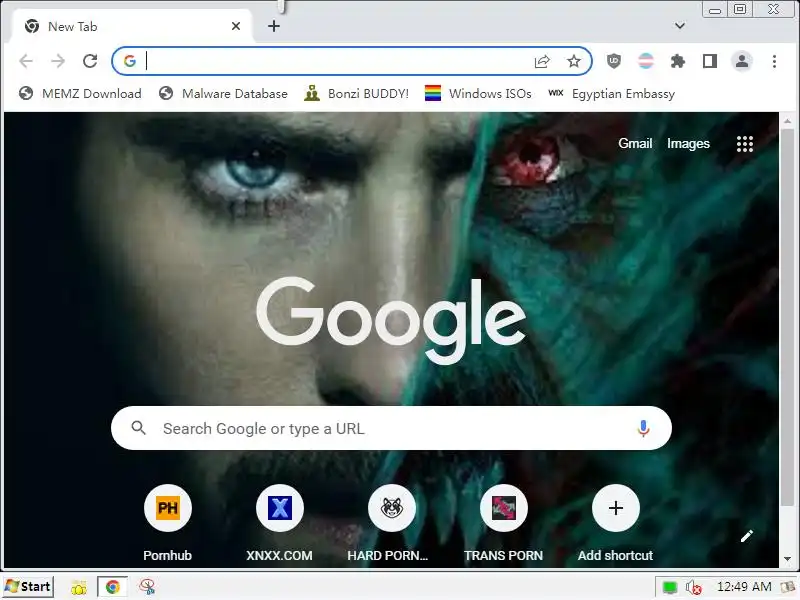Open the Extensions puzzle piece menu

tap(678, 61)
